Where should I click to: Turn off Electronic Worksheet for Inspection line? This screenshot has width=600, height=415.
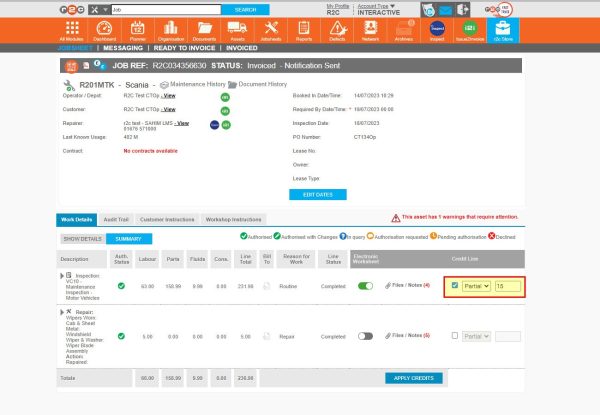(x=365, y=286)
